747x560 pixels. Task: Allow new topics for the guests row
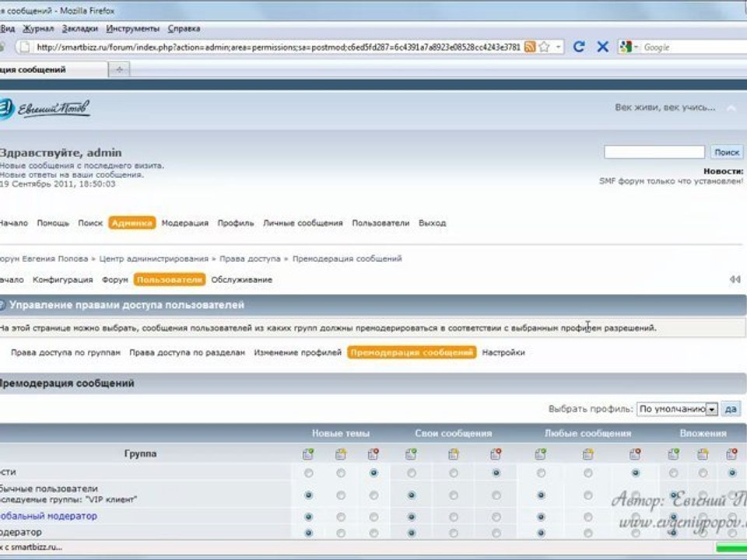[x=309, y=473]
